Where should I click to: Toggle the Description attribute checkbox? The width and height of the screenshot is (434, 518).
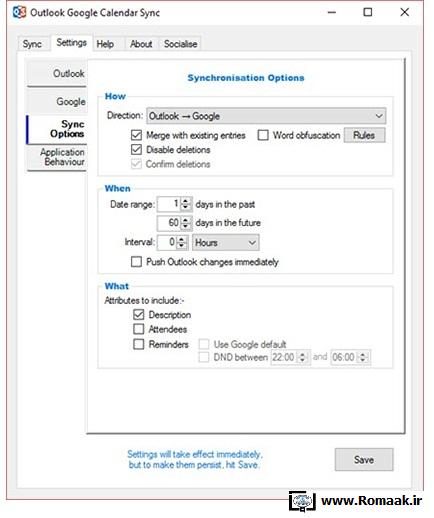[x=139, y=315]
